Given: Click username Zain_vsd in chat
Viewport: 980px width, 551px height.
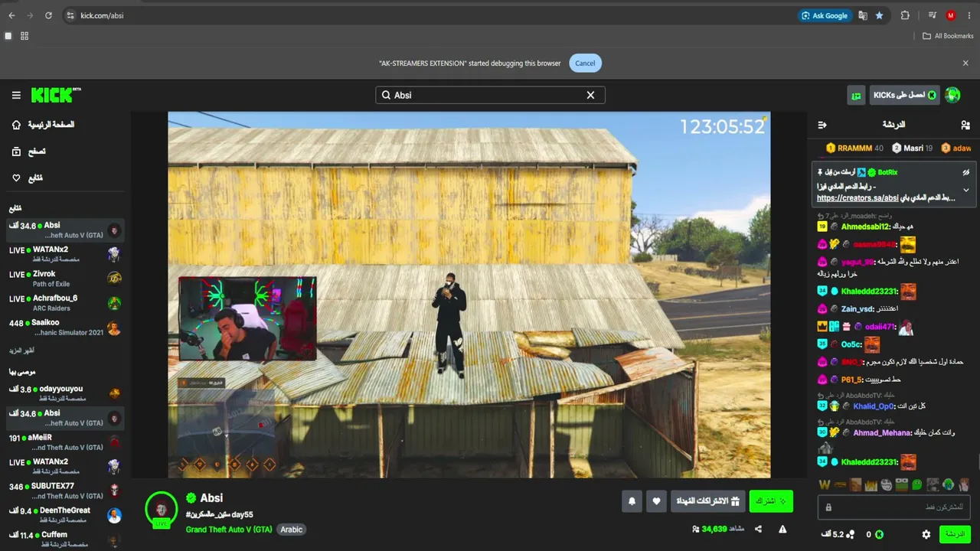Looking at the screenshot, I should coord(857,309).
